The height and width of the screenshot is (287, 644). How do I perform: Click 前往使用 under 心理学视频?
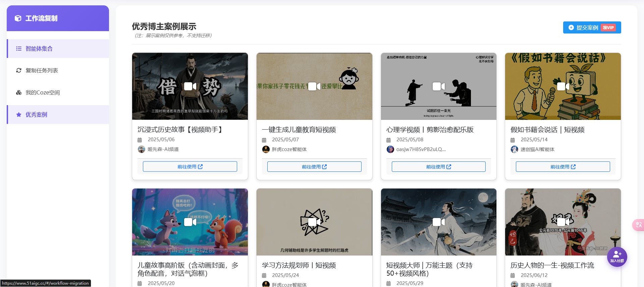pyautogui.click(x=439, y=166)
